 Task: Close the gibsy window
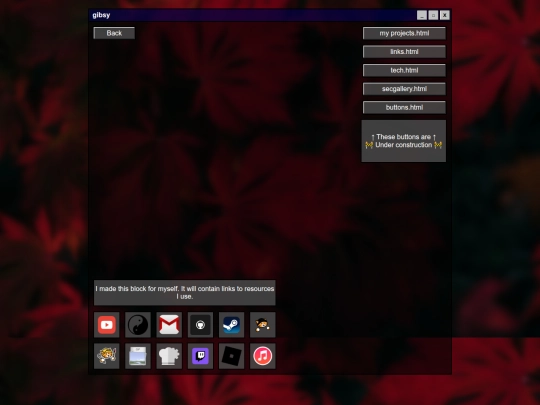[x=445, y=15]
